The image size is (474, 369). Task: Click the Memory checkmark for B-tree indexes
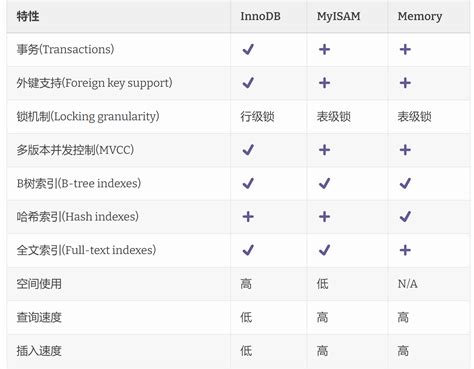click(405, 183)
